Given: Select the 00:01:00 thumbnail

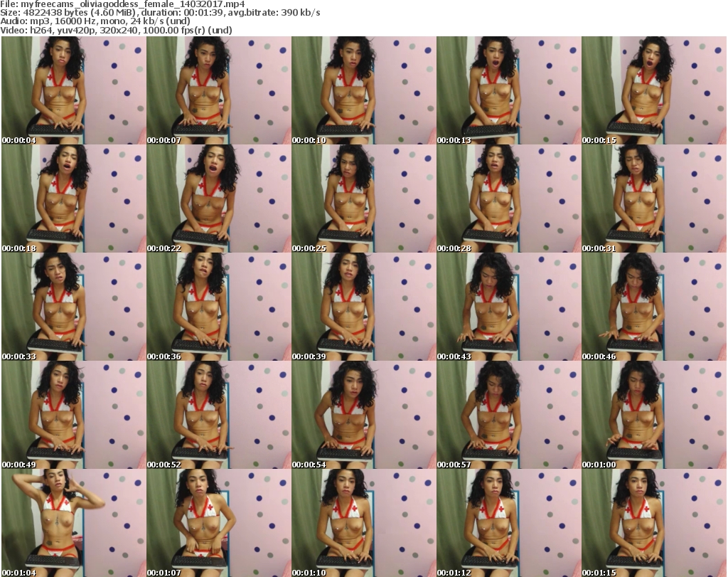Looking at the screenshot, I should (654, 415).
